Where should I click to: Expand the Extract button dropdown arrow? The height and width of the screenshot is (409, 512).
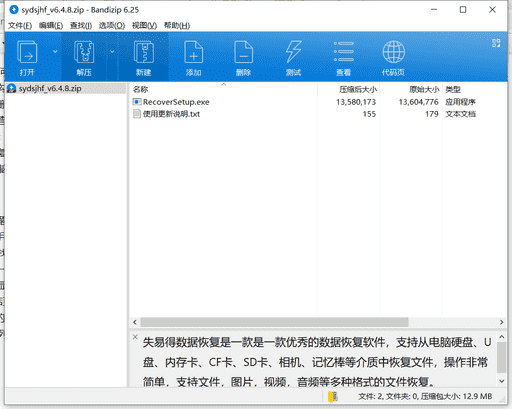[112, 52]
